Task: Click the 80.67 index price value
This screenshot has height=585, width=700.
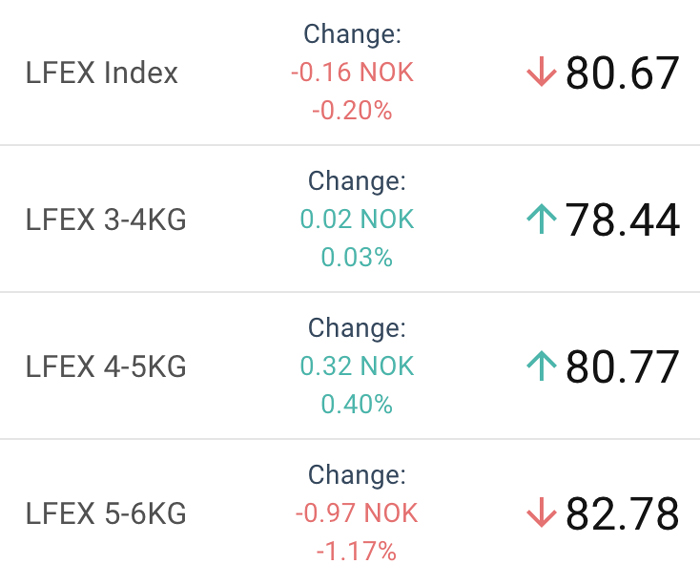Action: 622,72
